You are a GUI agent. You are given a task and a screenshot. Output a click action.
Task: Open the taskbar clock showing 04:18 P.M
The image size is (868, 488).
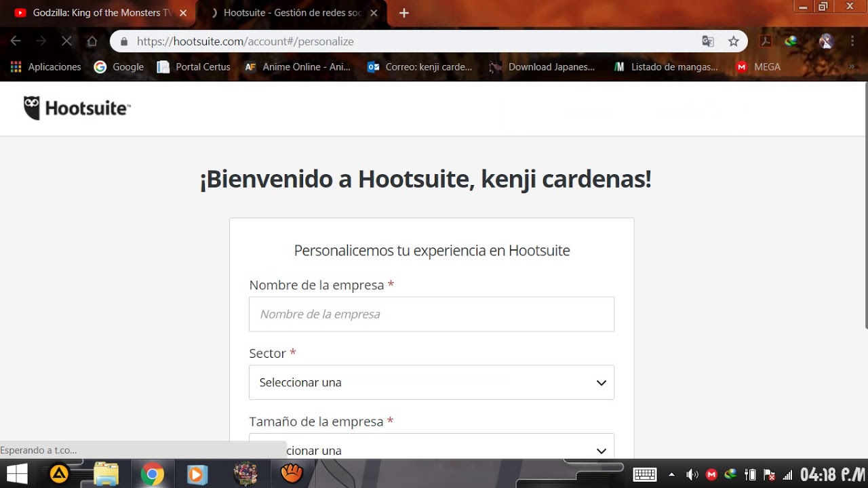coord(833,474)
